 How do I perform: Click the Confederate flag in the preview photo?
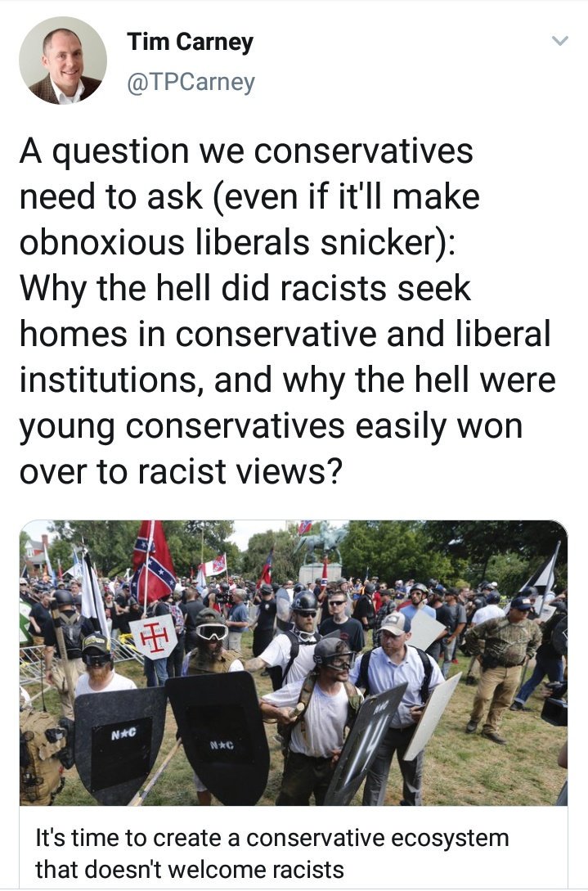click(154, 563)
